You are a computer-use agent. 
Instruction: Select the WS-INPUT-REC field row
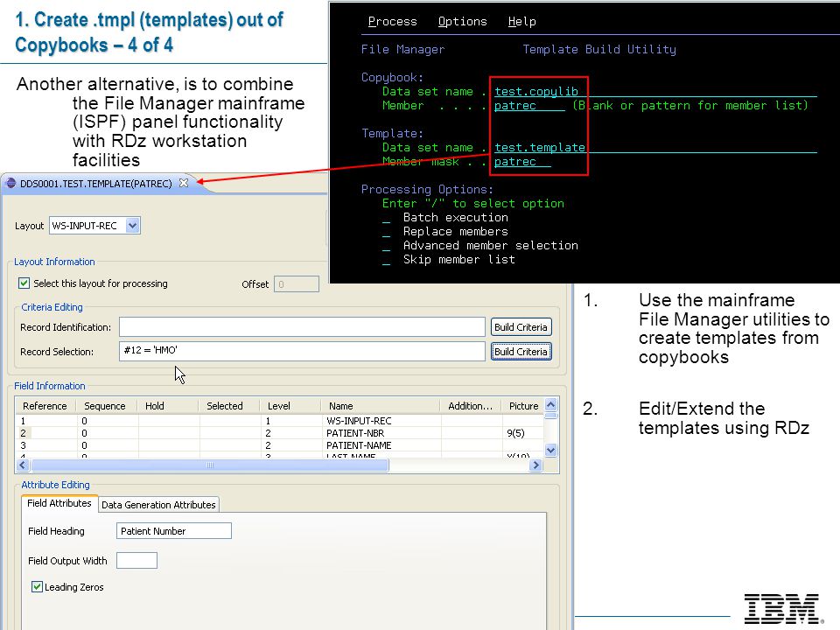tap(280, 421)
